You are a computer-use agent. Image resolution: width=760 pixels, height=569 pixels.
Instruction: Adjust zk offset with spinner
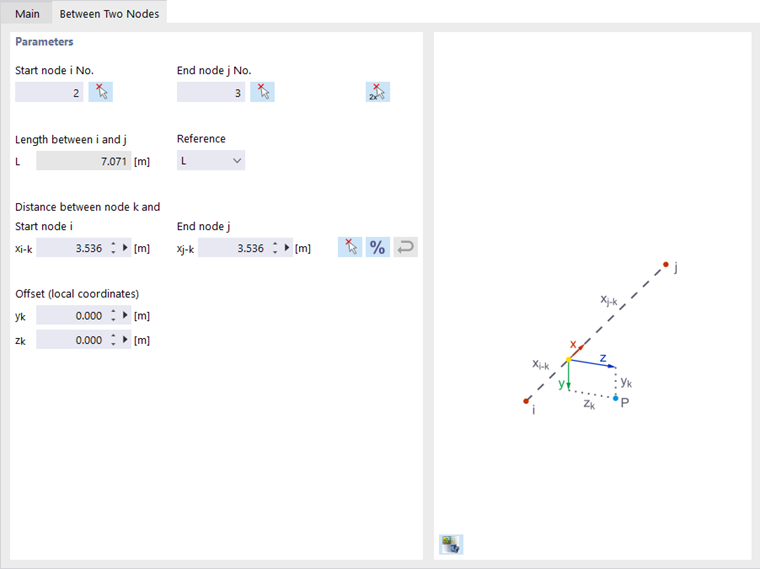click(113, 340)
